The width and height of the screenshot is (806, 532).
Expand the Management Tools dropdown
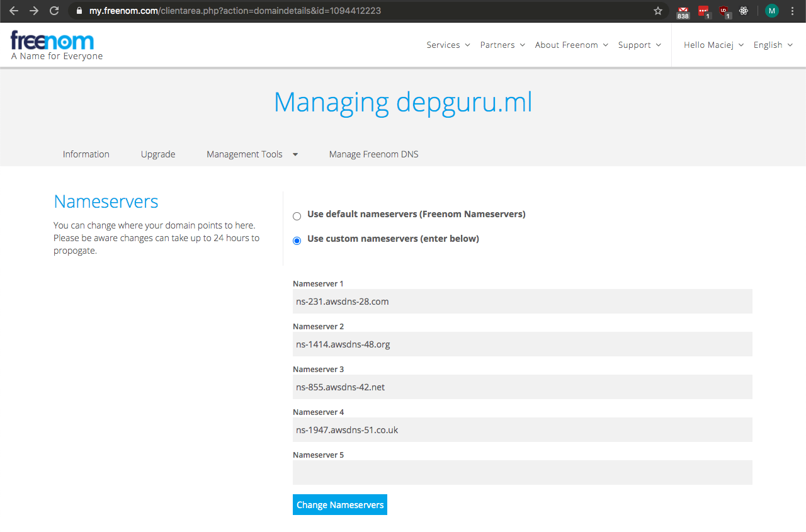point(252,154)
